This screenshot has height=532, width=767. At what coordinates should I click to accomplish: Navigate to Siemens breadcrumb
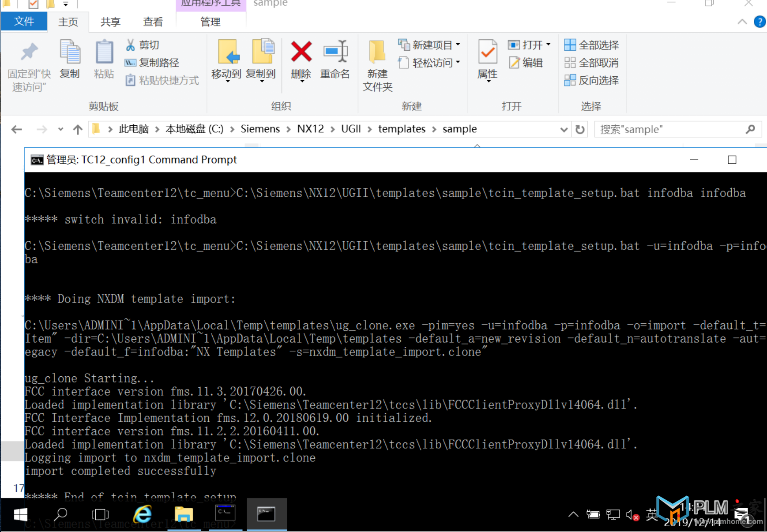[x=260, y=129]
